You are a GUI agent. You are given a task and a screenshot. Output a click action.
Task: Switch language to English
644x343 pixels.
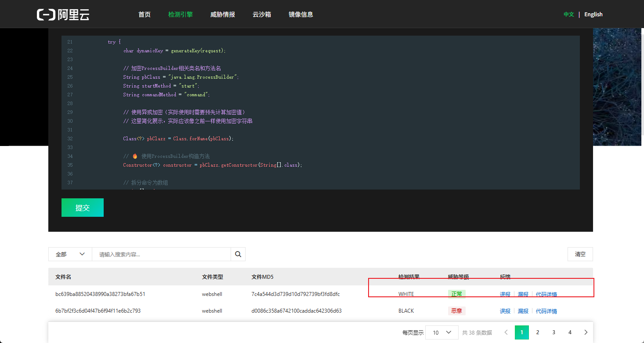tap(593, 15)
